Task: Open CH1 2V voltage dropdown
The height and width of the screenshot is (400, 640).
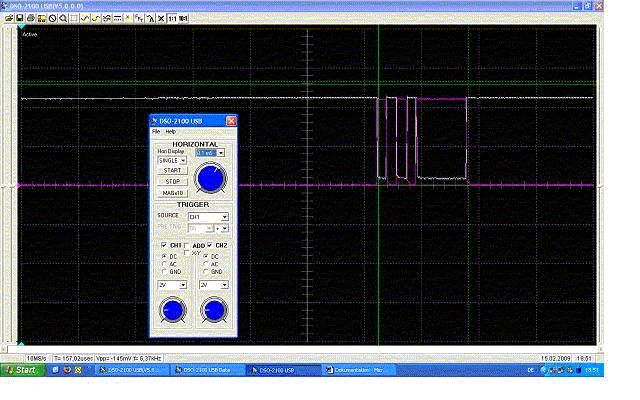Action: coord(182,285)
